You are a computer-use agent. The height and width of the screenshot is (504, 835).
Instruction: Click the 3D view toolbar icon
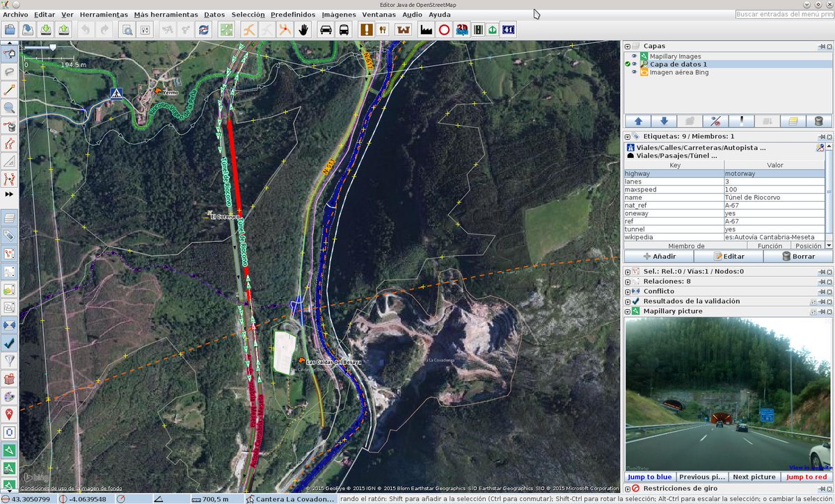pyautogui.click(x=461, y=30)
